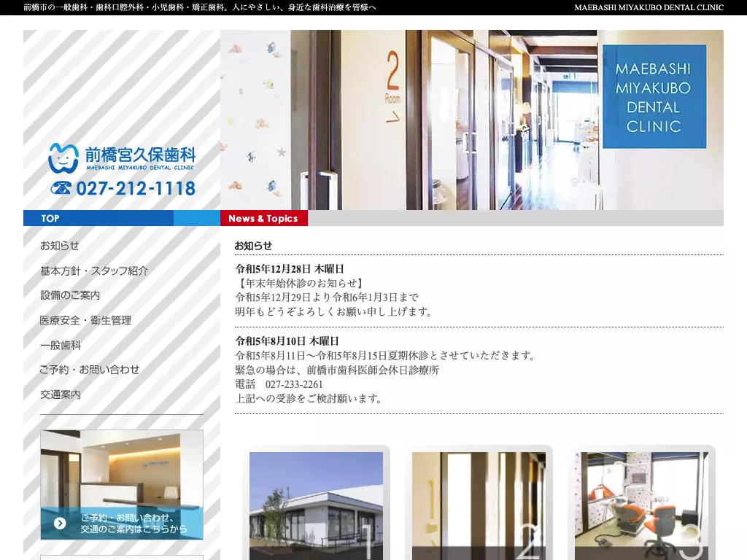
Task: Click 前橋市歯科医師会休日診療所 emergency line
Action: (337, 370)
